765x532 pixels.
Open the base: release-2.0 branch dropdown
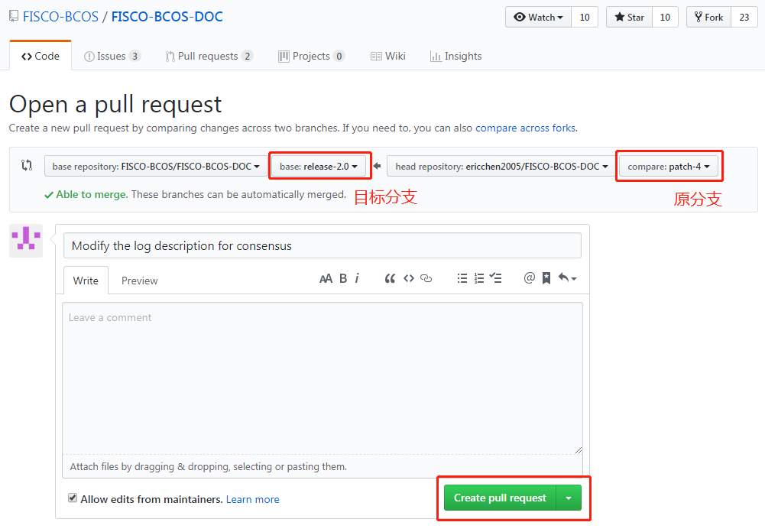pyautogui.click(x=319, y=166)
